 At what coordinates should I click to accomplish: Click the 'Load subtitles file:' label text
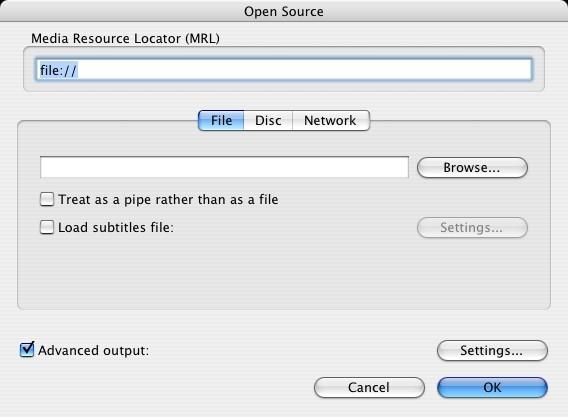point(116,228)
